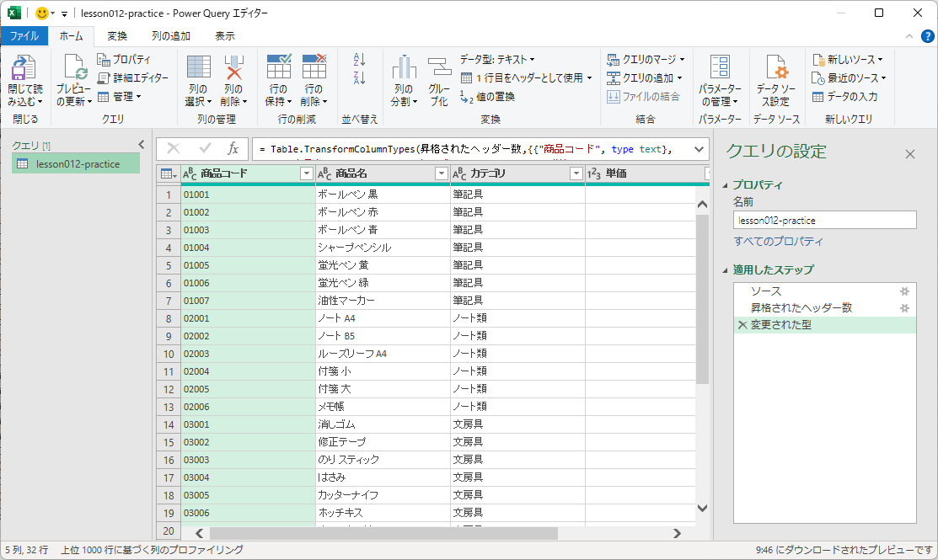Open the 詳細エディター

133,77
